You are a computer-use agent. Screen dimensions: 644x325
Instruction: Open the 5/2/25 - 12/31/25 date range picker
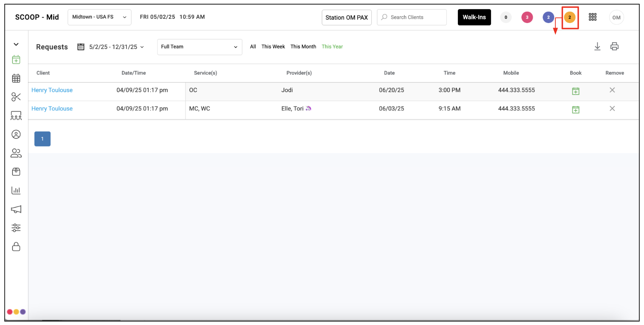coord(111,47)
